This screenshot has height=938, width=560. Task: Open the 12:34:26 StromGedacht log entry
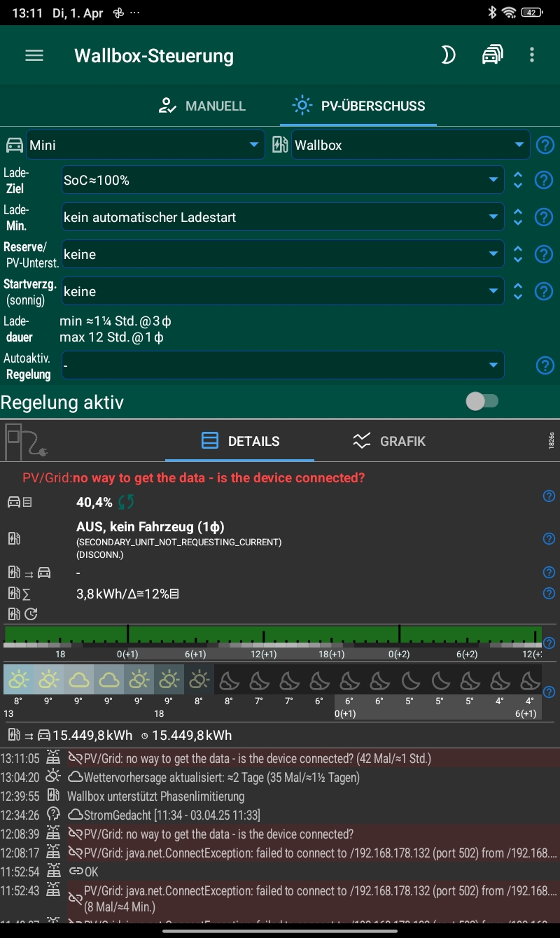280,815
